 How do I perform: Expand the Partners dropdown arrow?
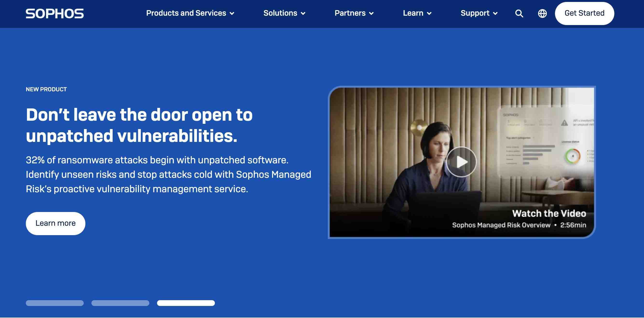point(371,13)
